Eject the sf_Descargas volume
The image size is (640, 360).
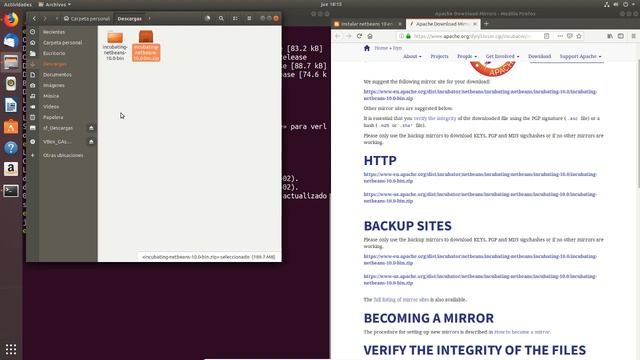click(91, 128)
